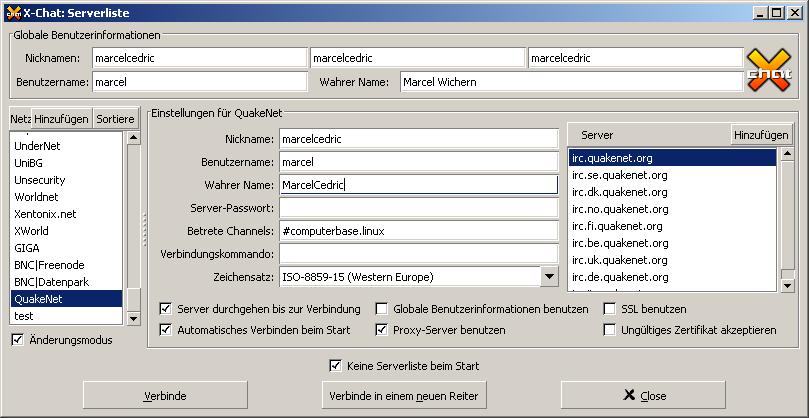The height and width of the screenshot is (418, 809).
Task: Click Verbinde in einem neuen Reiter
Action: [404, 396]
